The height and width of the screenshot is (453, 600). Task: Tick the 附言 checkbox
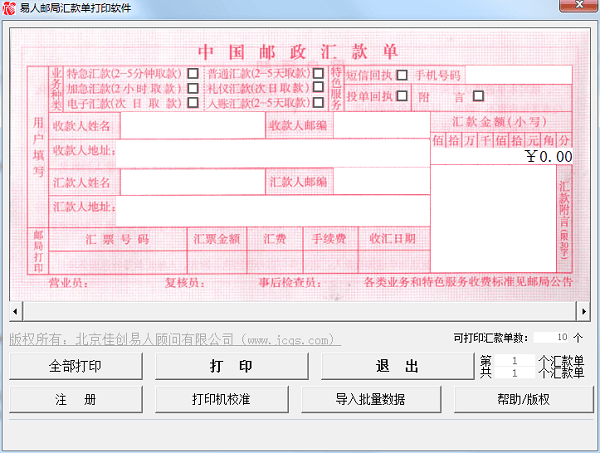coord(478,96)
